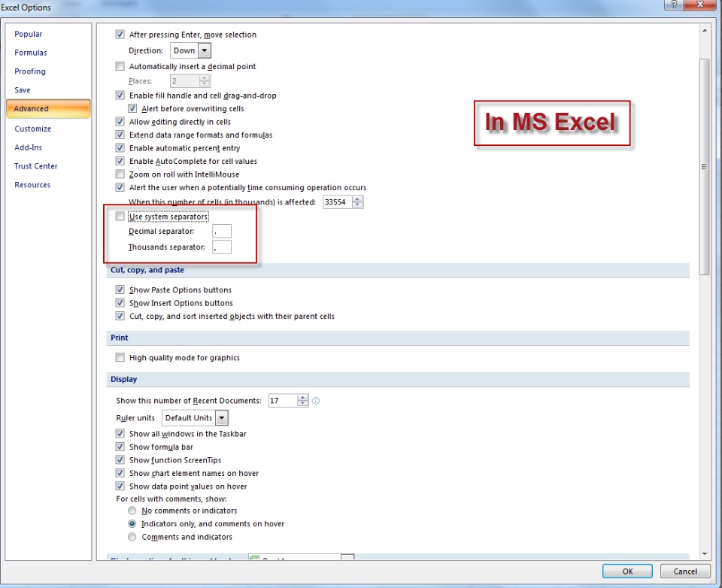Open the Add-Ins category
The width and height of the screenshot is (722, 588).
28,147
